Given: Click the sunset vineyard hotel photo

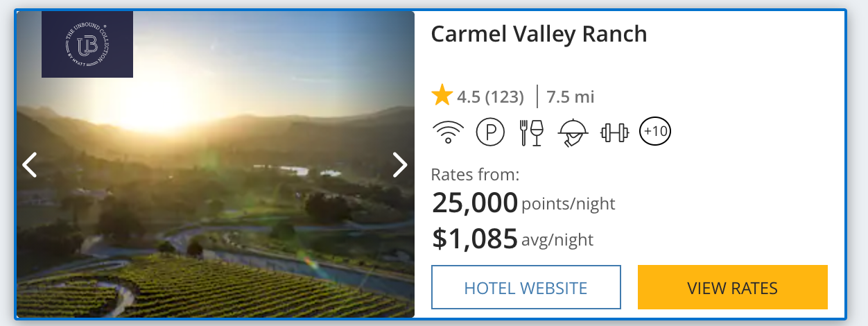Looking at the screenshot, I should point(215,208).
